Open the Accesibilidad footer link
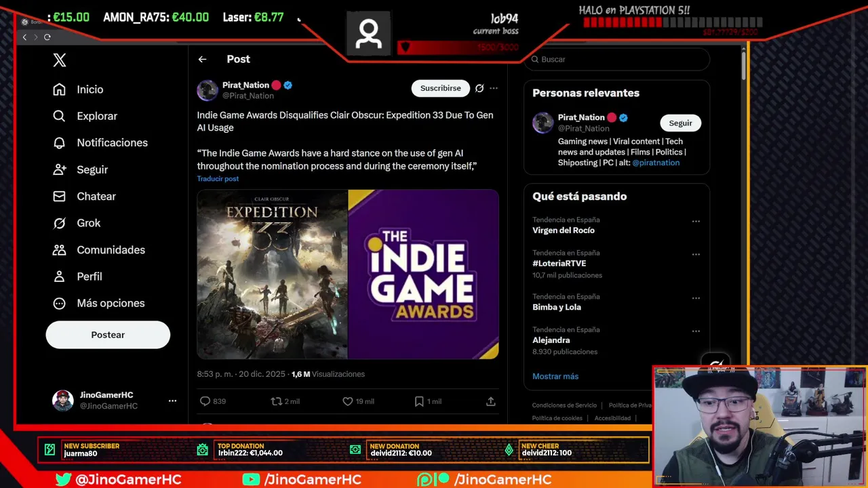 coord(612,418)
